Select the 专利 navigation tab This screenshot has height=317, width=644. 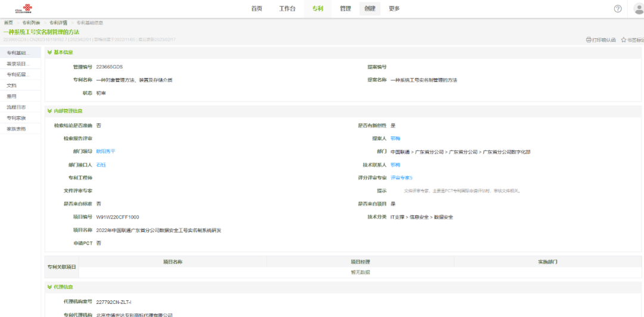coord(317,8)
